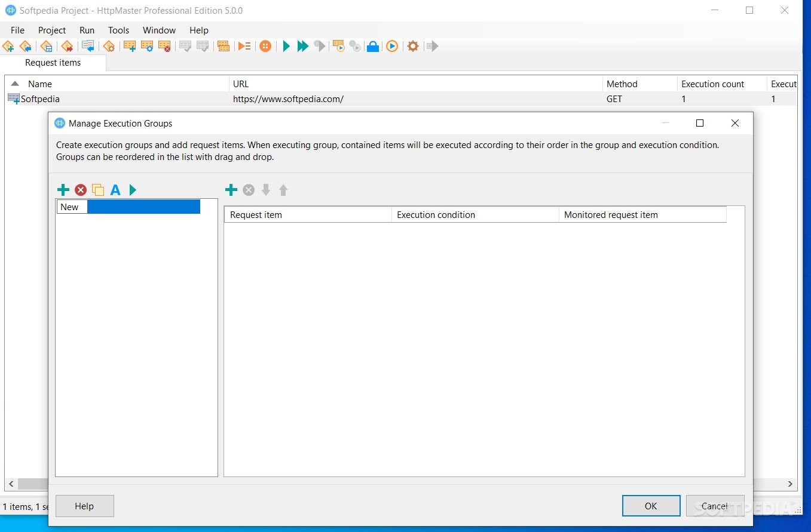Execute group with teal play icon in dialog
The width and height of the screenshot is (811, 532).
pos(133,190)
